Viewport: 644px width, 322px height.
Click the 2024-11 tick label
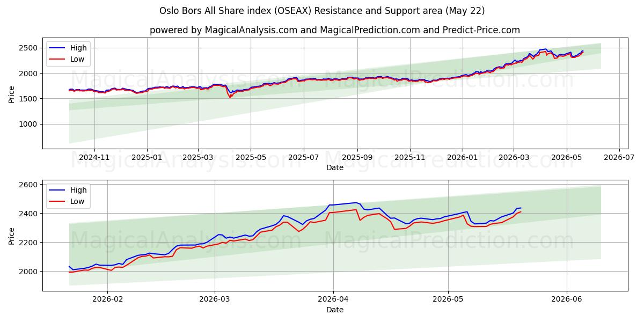point(94,157)
